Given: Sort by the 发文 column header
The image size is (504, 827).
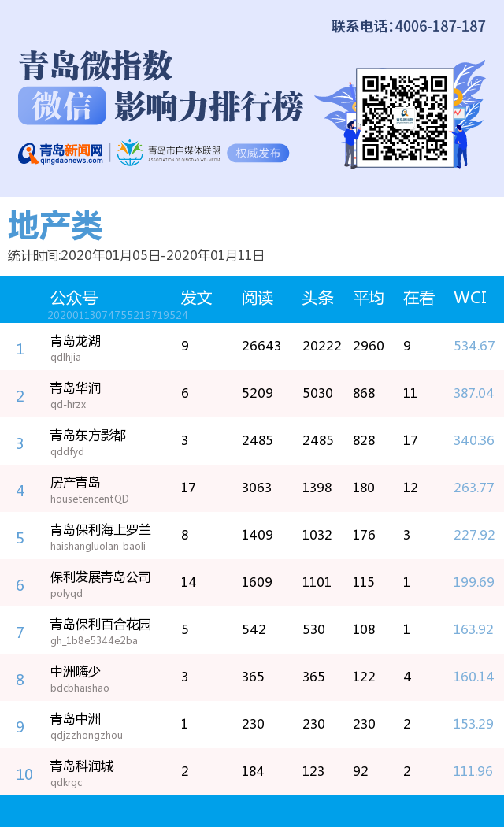Looking at the screenshot, I should coord(196,298).
